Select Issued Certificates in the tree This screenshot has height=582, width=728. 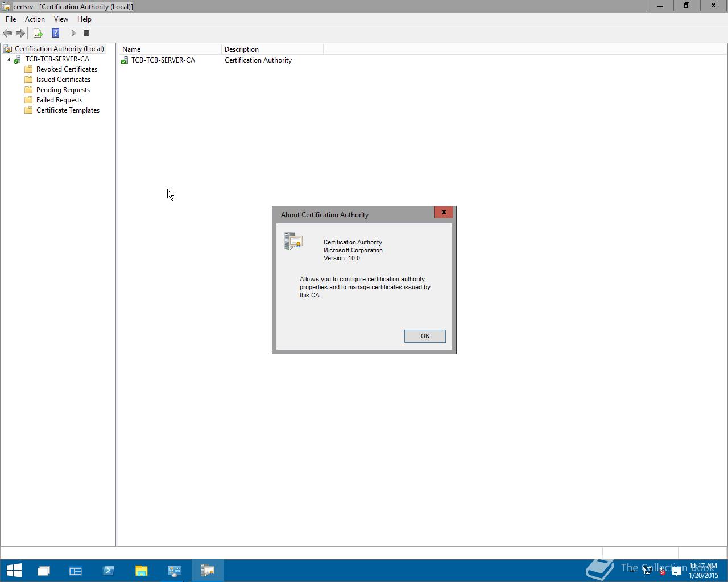[x=63, y=80]
